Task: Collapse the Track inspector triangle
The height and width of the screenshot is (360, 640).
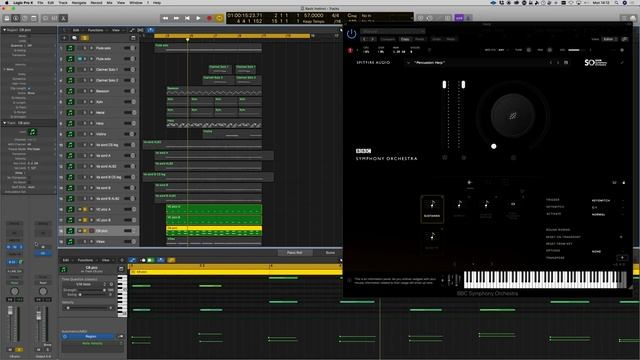Action: 4,123
